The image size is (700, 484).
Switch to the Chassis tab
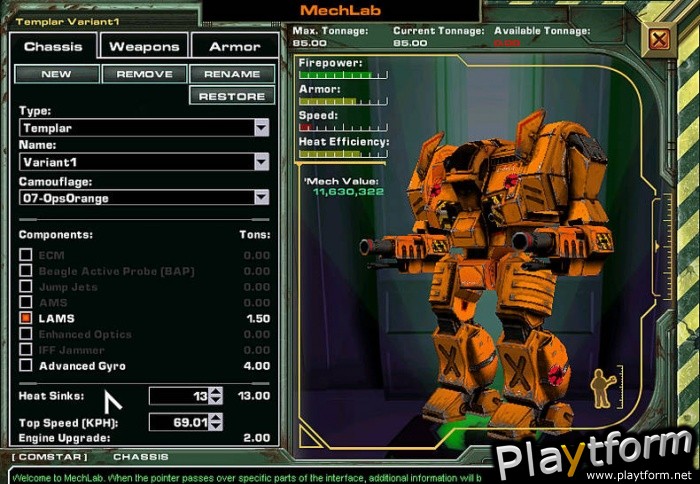point(53,46)
